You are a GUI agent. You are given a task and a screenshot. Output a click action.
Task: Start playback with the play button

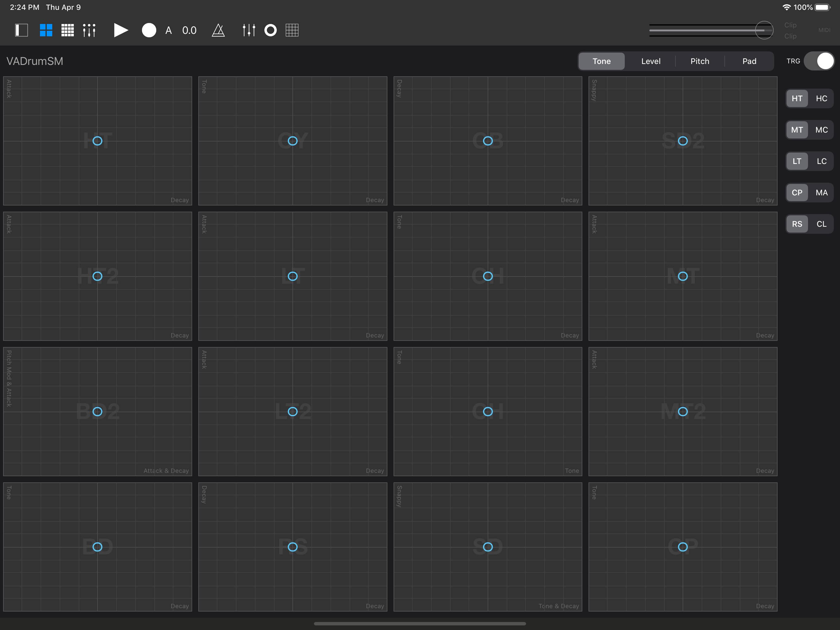[121, 30]
